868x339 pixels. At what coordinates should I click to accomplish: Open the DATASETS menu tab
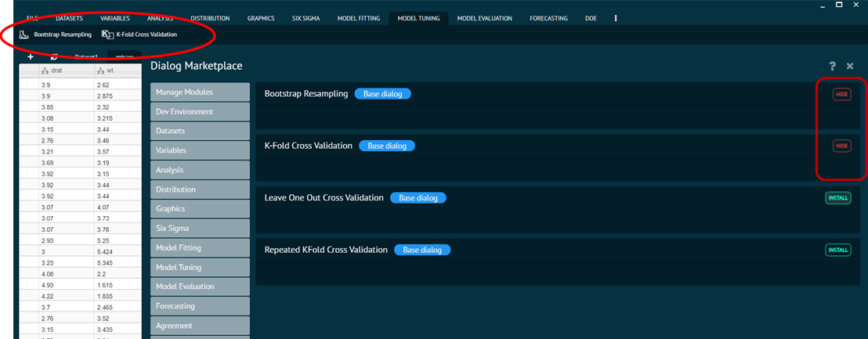(x=69, y=18)
